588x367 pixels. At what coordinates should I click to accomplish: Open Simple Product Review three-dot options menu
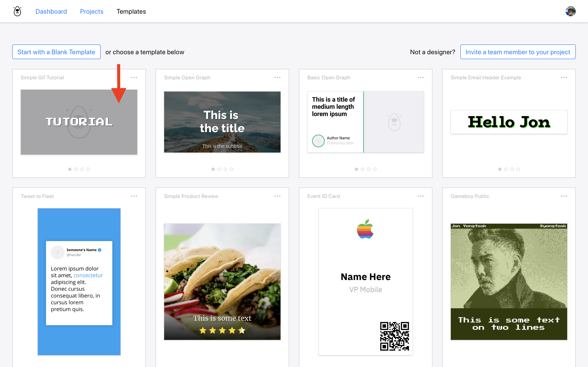point(277,196)
